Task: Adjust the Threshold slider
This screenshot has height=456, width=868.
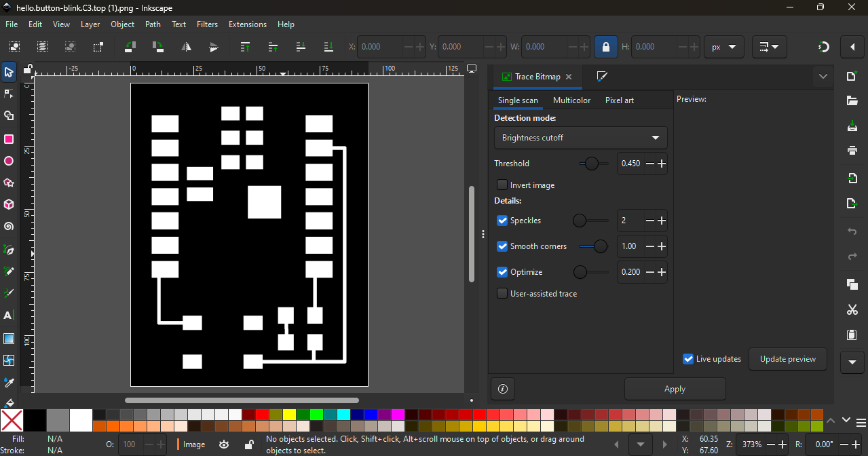Action: click(x=592, y=164)
